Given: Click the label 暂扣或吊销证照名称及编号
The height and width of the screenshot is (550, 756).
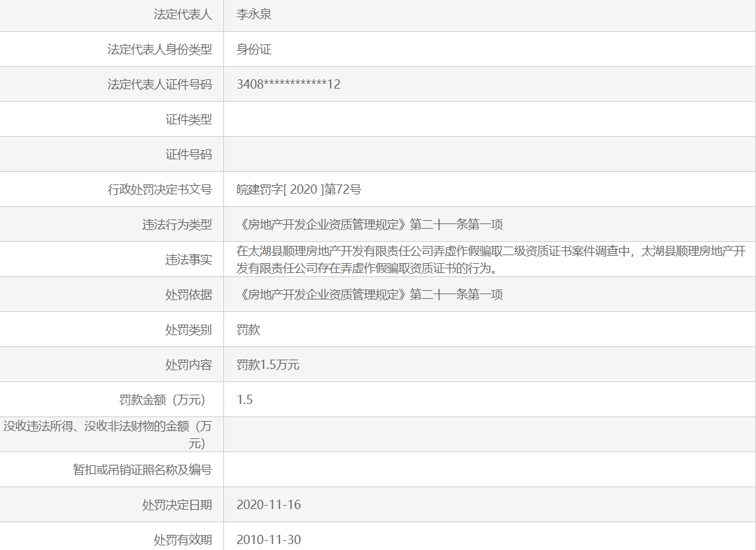Looking at the screenshot, I should 142,470.
